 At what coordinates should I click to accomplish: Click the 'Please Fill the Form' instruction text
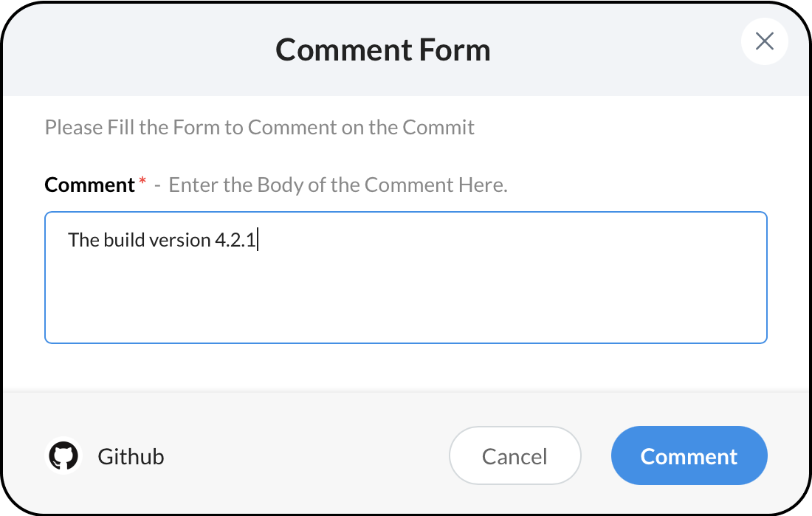259,127
